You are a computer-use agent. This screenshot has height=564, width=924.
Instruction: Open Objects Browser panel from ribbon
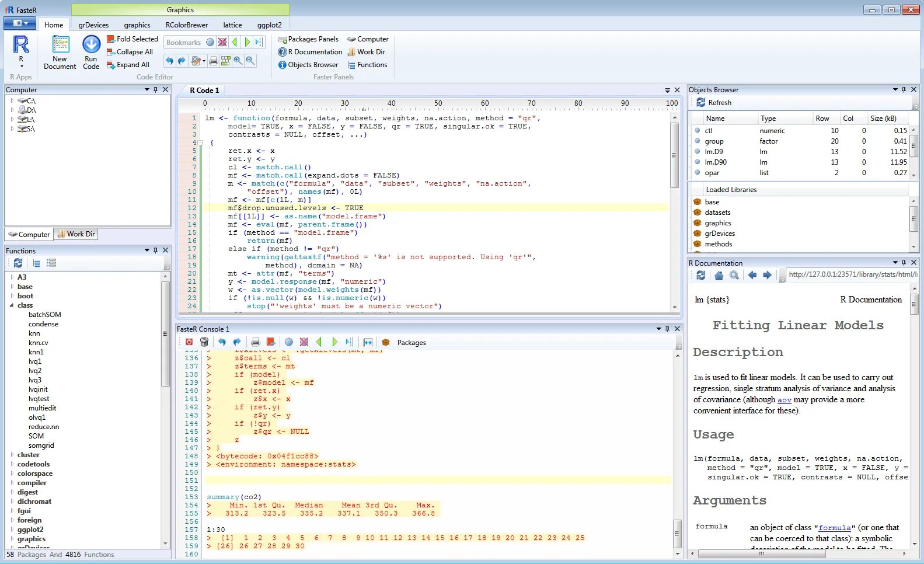click(x=308, y=65)
